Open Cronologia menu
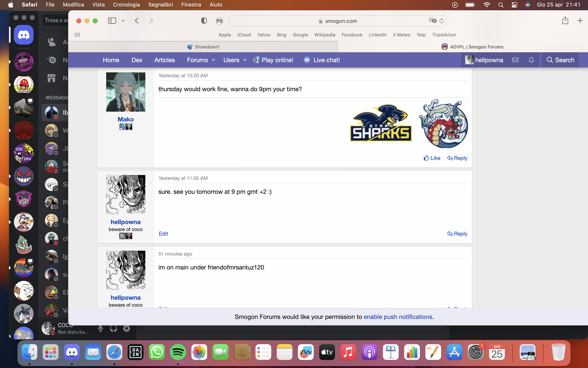This screenshot has width=588, height=368. [x=126, y=5]
